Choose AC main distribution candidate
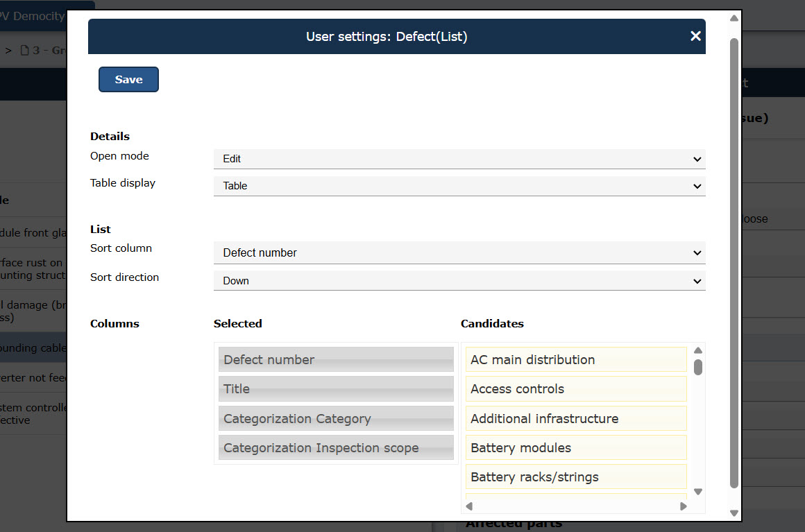 [575, 360]
